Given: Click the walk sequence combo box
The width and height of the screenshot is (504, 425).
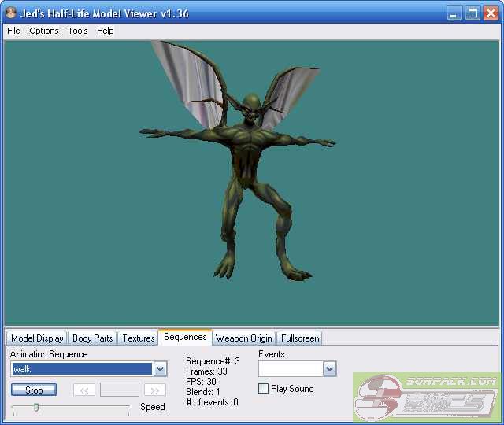Looking at the screenshot, I should point(81,369).
